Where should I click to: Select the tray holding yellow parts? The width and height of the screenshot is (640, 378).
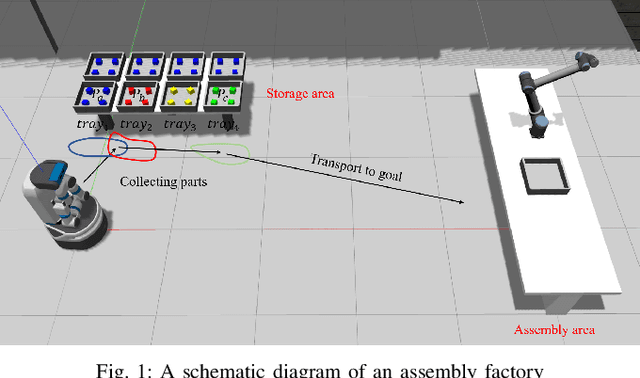pos(181,97)
